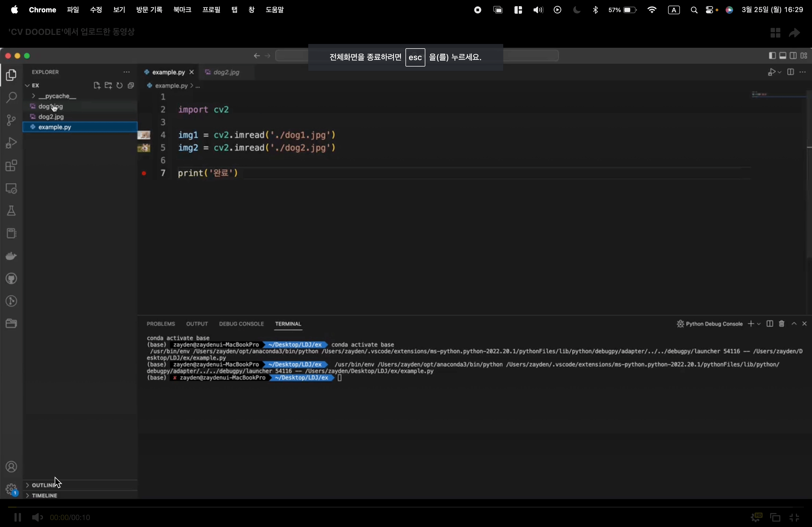The width and height of the screenshot is (812, 527).
Task: Toggle the bottom panel layout button
Action: pos(783,56)
